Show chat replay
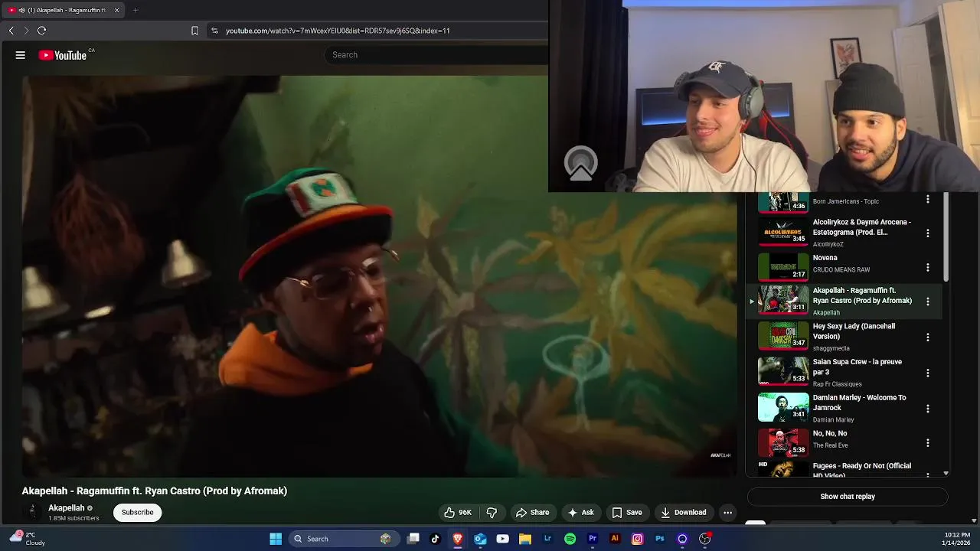The height and width of the screenshot is (551, 980). point(848,497)
